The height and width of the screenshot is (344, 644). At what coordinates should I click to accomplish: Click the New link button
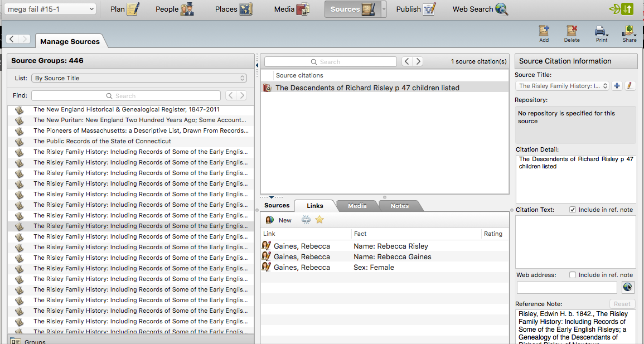pyautogui.click(x=279, y=220)
